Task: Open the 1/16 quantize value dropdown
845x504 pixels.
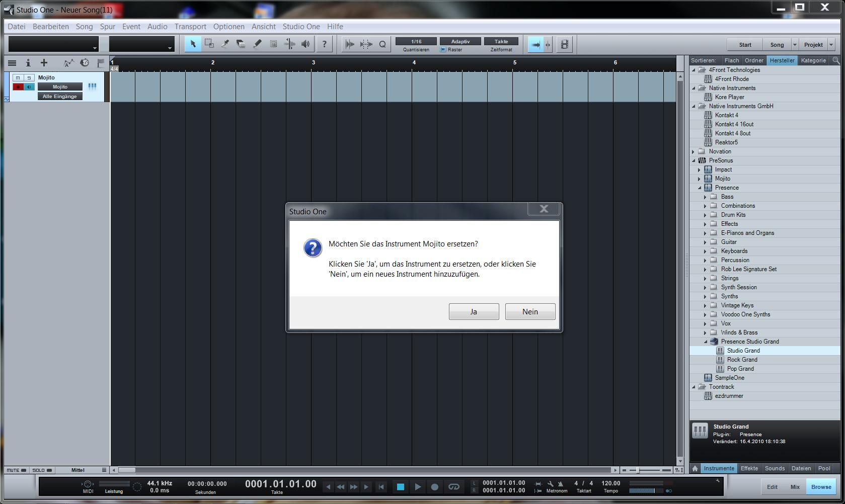Action: tap(416, 41)
